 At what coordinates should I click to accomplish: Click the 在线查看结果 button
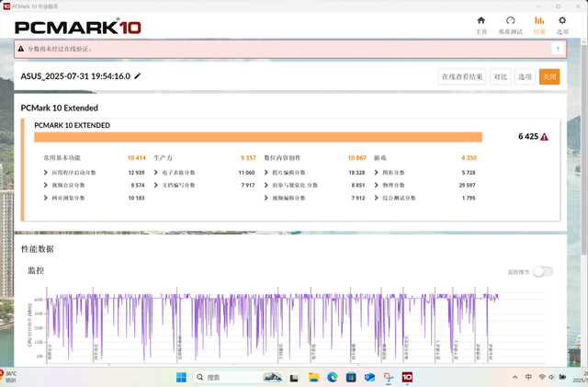pos(462,76)
